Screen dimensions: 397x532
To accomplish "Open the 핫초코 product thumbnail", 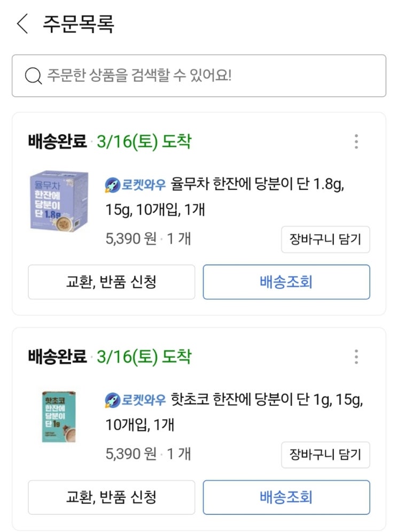I will point(59,417).
